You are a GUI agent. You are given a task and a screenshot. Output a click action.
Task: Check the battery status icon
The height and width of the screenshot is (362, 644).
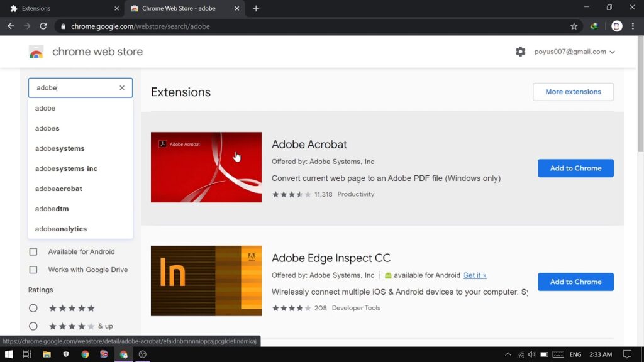pyautogui.click(x=544, y=354)
